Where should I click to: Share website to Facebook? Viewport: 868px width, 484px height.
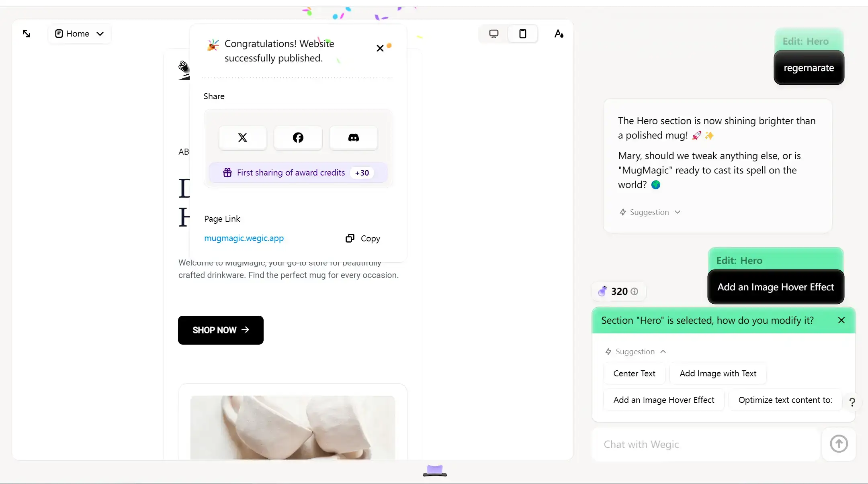297,137
